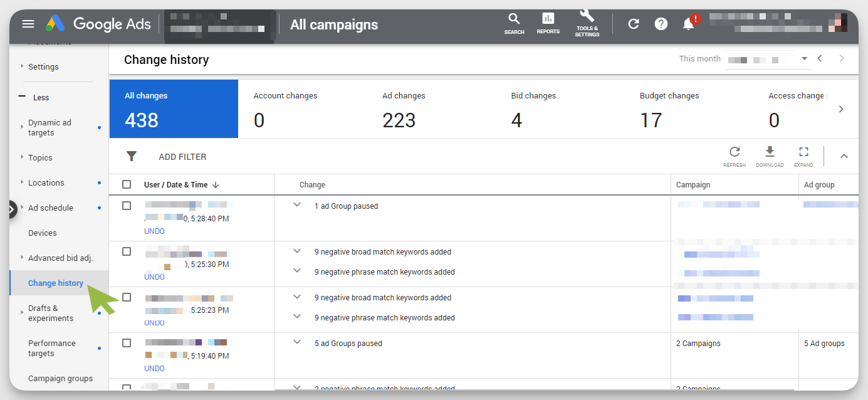868x400 pixels.
Task: Refresh the page with the top bar refresh icon
Action: point(633,24)
